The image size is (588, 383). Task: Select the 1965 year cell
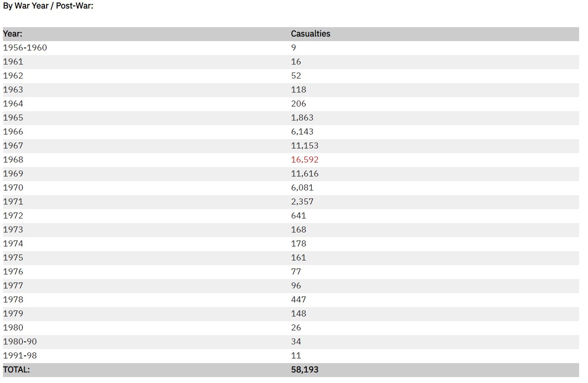(13, 118)
